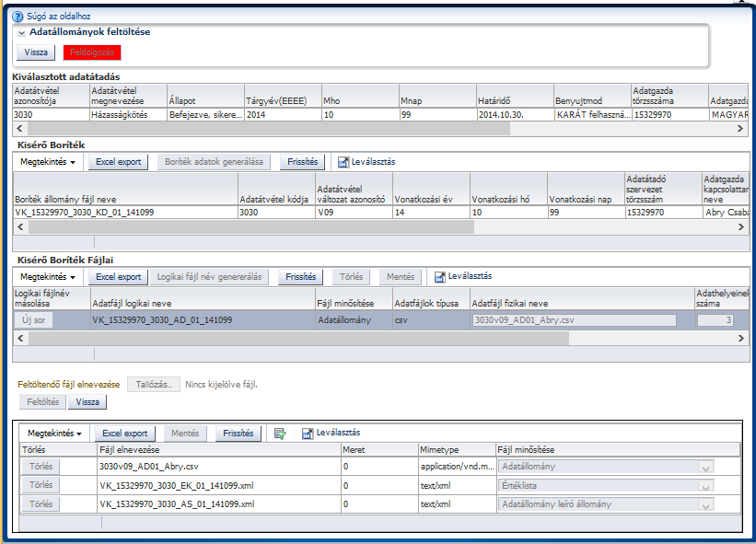Open Fájl minősítése dropdown showing Adatállomány
The image size is (756, 544).
[705, 467]
